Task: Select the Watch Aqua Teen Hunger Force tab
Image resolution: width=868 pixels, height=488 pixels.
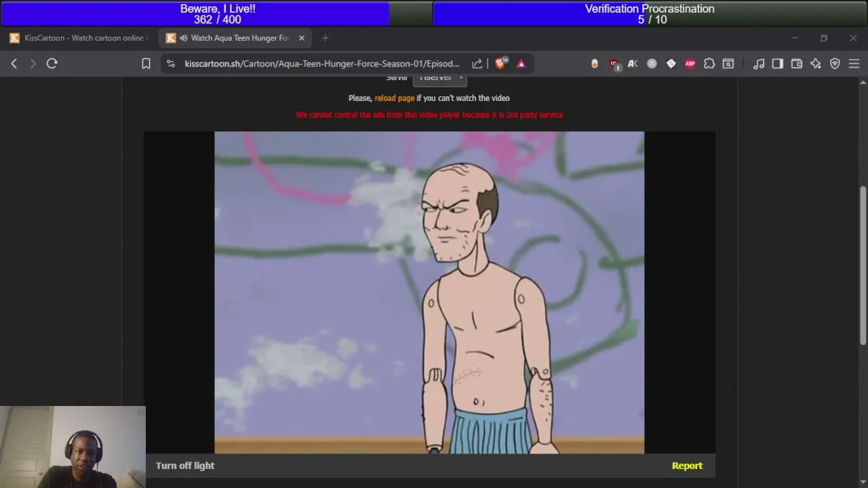Action: click(x=237, y=38)
